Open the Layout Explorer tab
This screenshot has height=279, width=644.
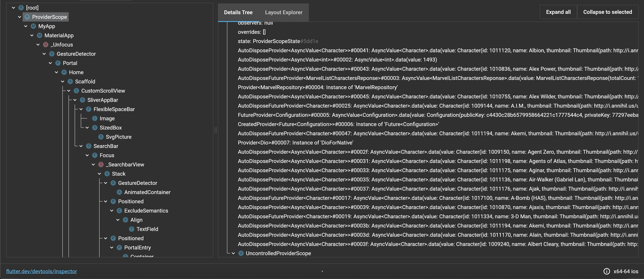pos(284,12)
